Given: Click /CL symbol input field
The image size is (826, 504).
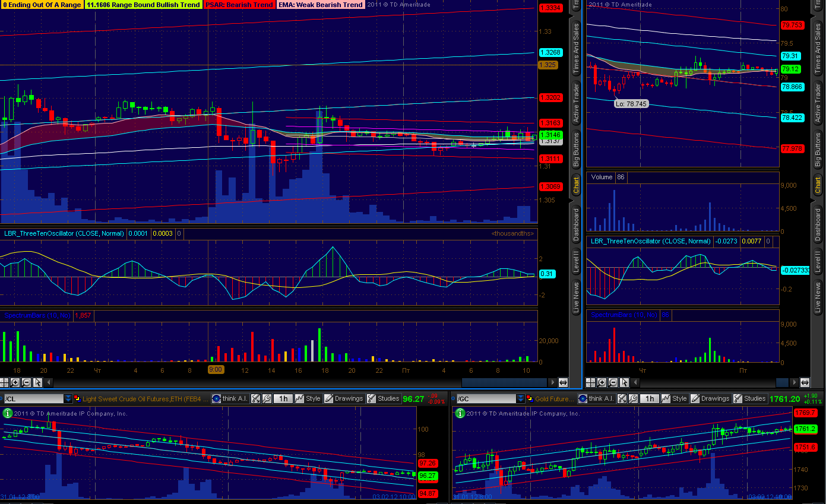Looking at the screenshot, I should pos(34,398).
